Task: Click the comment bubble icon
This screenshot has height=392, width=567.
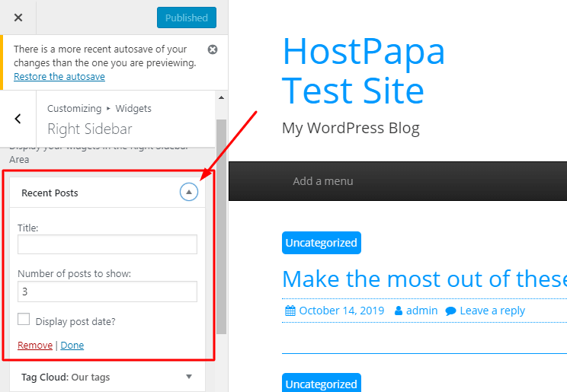Action: [450, 311]
